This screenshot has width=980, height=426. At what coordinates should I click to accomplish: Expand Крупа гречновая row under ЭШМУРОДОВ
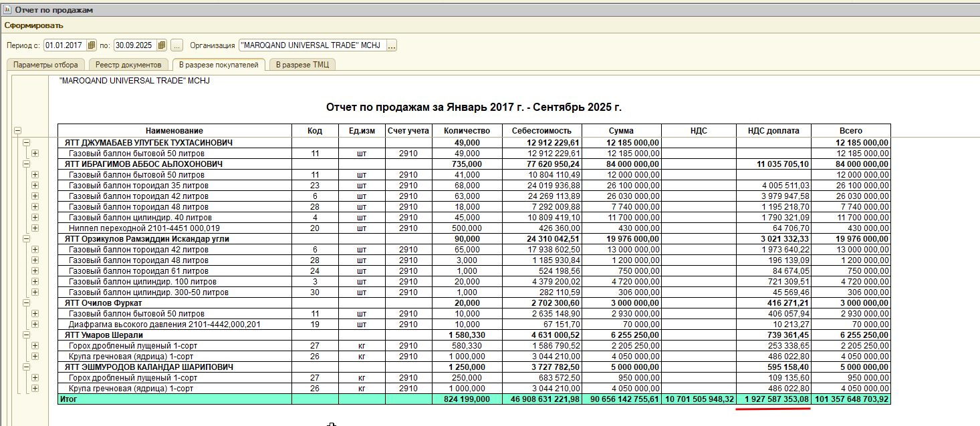coord(35,388)
